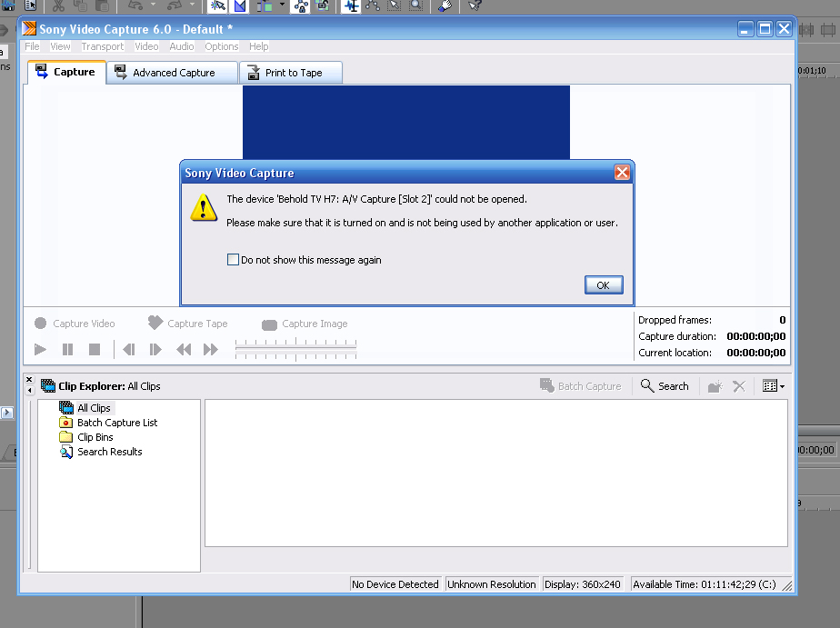Click OK in the error dialog

point(603,285)
